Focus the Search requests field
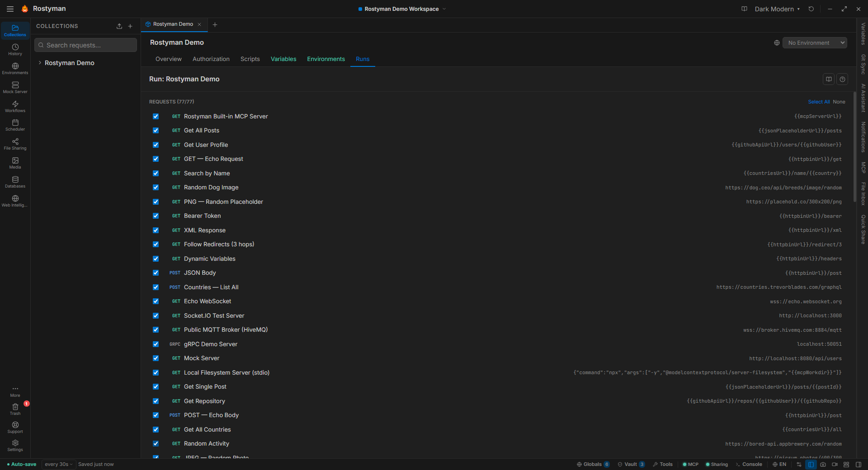The image size is (868, 470). click(85, 45)
